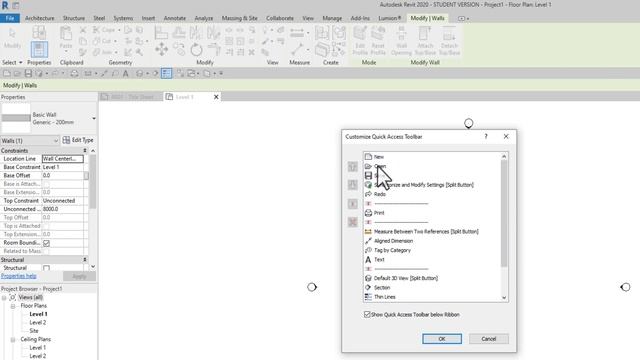Click the Unconnected Height value 8000.0

tap(63, 209)
